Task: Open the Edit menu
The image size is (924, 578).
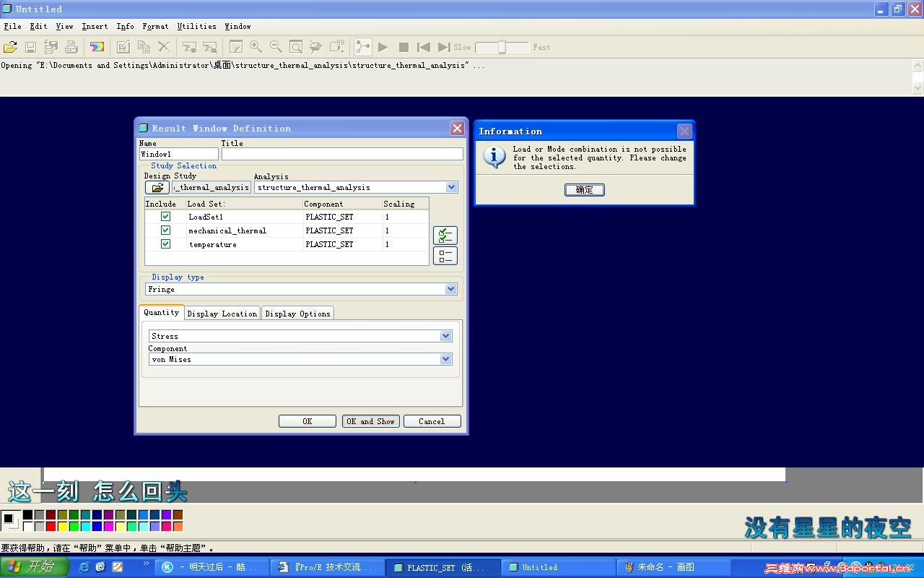Action: 38,26
